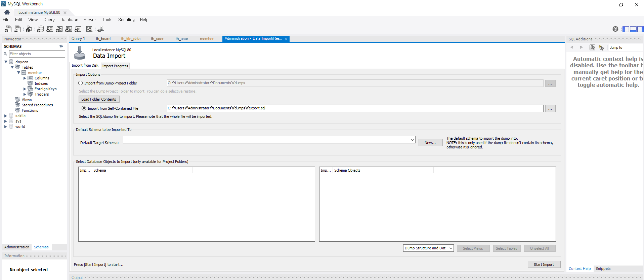Click the Select Tables button

point(507,248)
